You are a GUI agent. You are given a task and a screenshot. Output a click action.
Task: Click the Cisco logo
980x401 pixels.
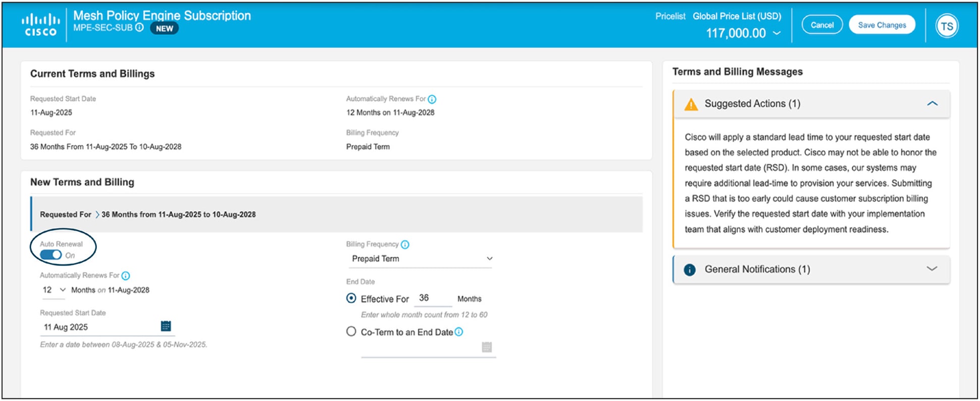point(41,25)
